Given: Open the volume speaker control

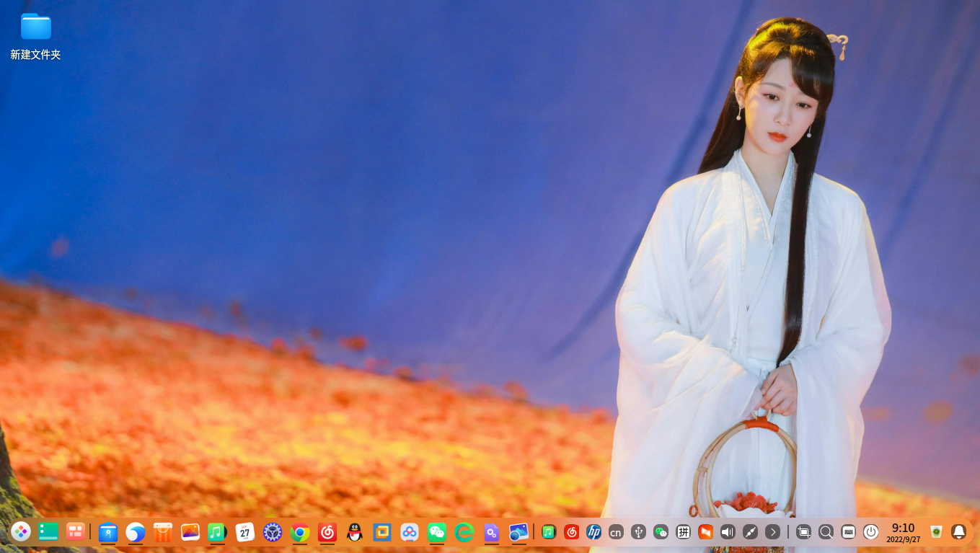Looking at the screenshot, I should (728, 532).
